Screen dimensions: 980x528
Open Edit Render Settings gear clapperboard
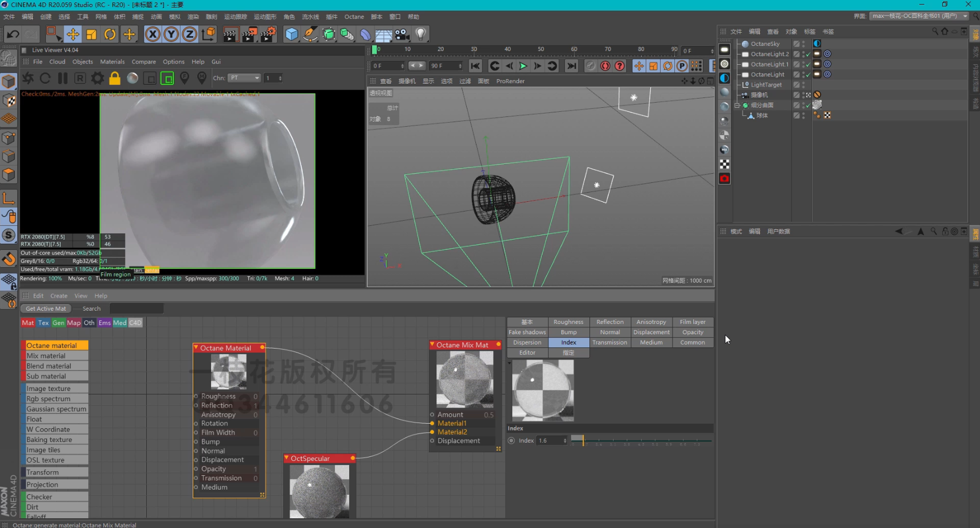268,34
